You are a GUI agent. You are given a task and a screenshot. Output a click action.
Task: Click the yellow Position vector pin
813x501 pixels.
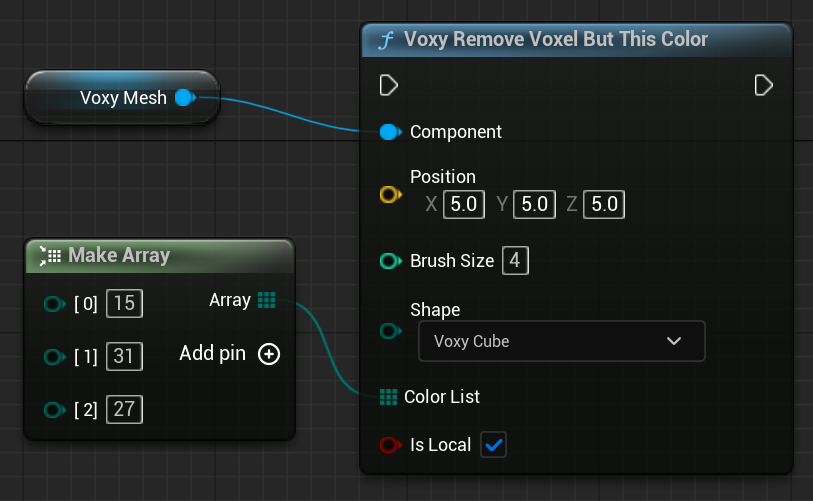point(390,195)
